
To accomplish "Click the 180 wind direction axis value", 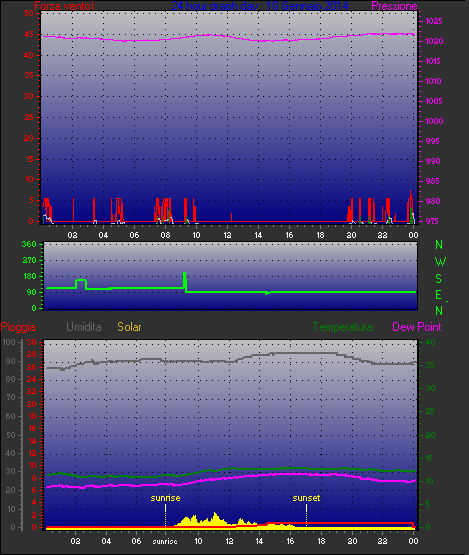I will (30, 276).
